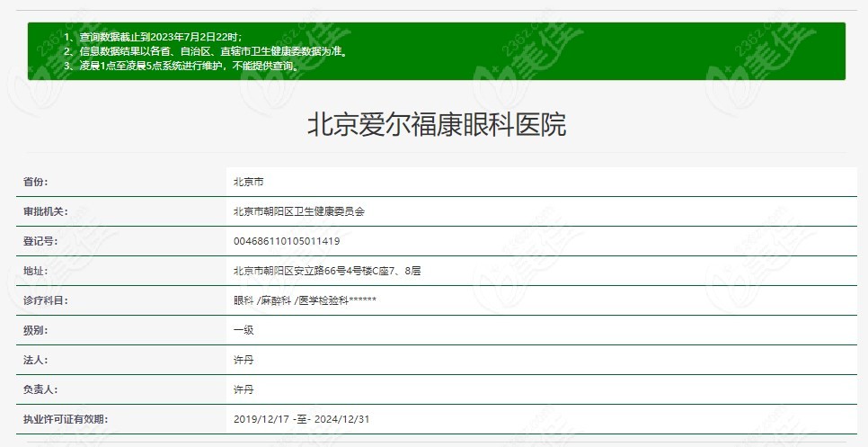Click the 法人 label
The image size is (868, 447).
point(35,360)
